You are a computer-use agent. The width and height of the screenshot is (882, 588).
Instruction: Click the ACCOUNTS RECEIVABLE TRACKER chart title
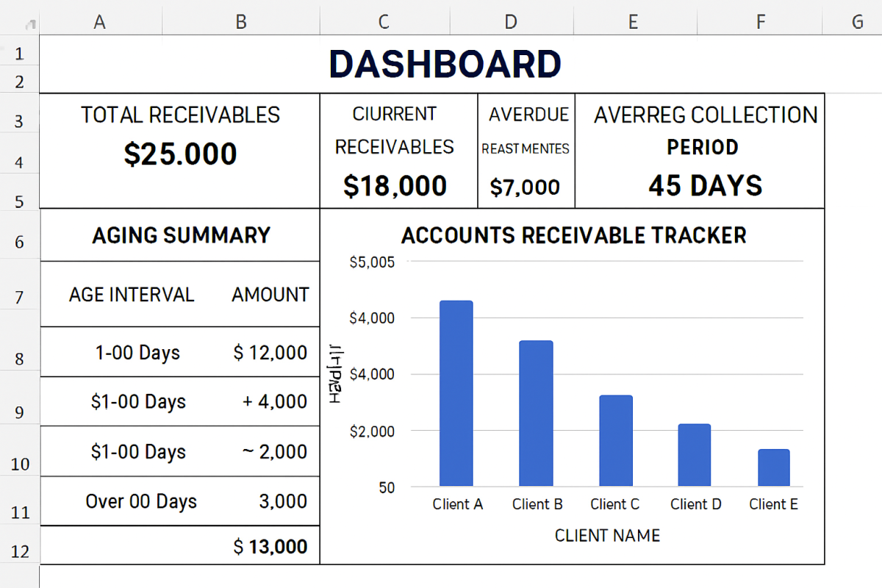pyautogui.click(x=573, y=235)
